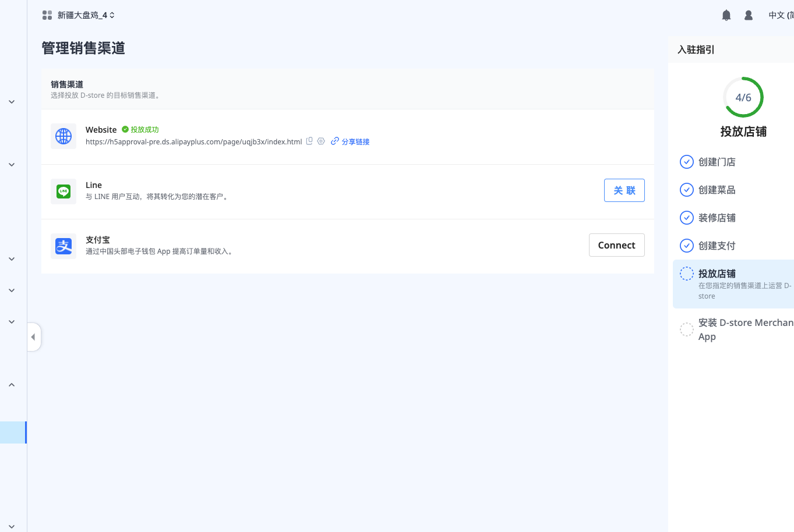Open the user account icon

pyautogui.click(x=749, y=15)
